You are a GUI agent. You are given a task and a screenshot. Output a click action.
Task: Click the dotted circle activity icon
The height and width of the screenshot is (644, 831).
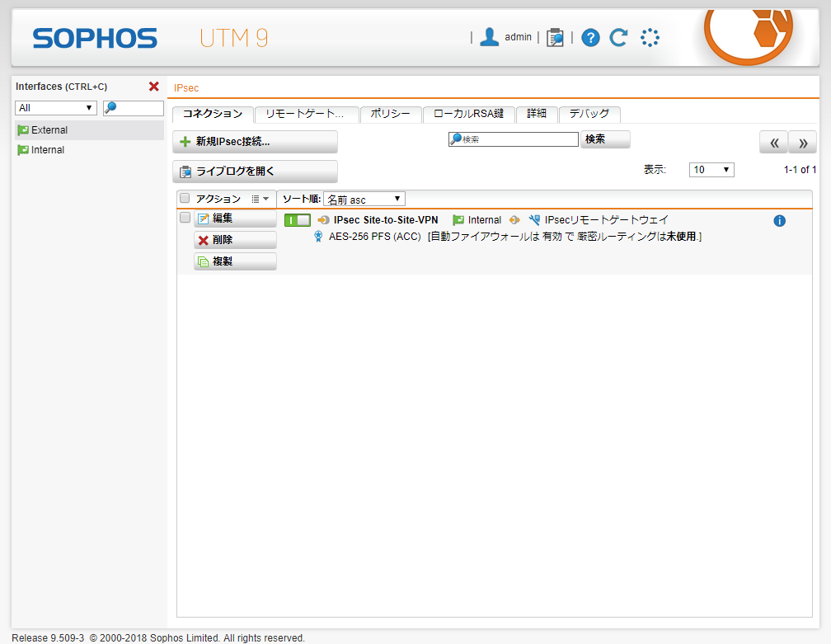650,37
